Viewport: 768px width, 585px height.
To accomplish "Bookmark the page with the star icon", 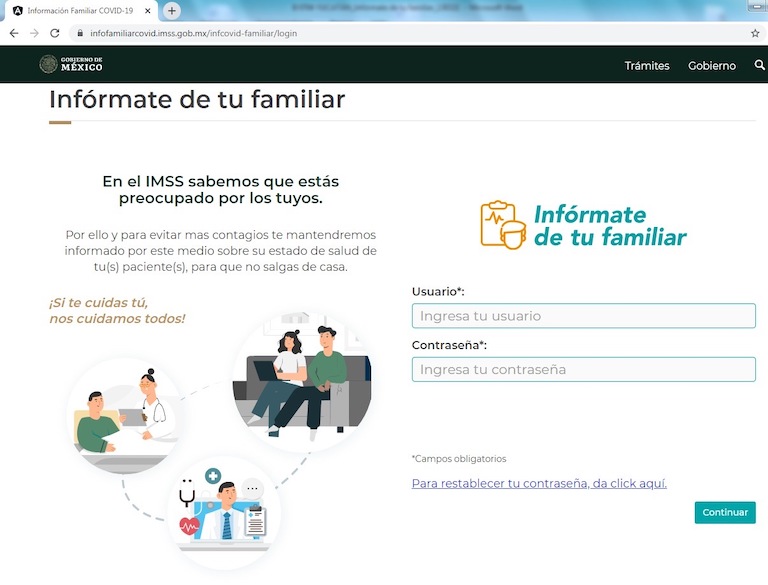I will pyautogui.click(x=755, y=33).
